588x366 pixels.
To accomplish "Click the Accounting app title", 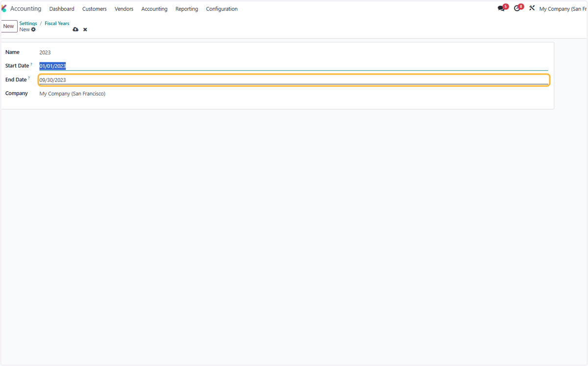I will pyautogui.click(x=26, y=9).
